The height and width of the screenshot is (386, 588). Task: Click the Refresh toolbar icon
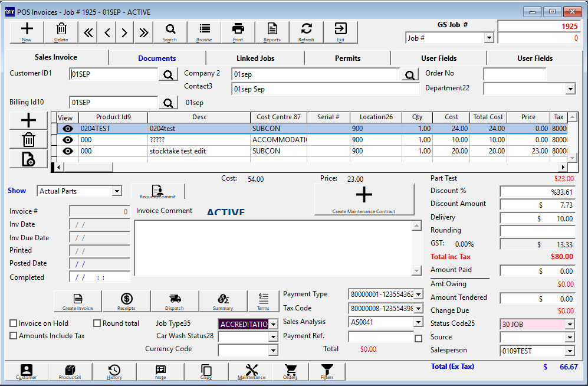click(306, 32)
